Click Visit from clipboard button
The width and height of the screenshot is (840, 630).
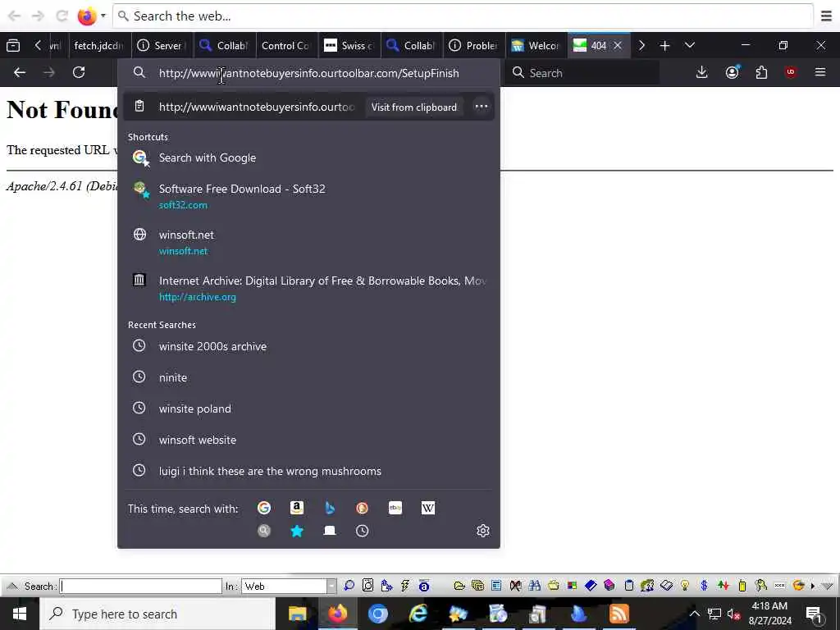414,107
